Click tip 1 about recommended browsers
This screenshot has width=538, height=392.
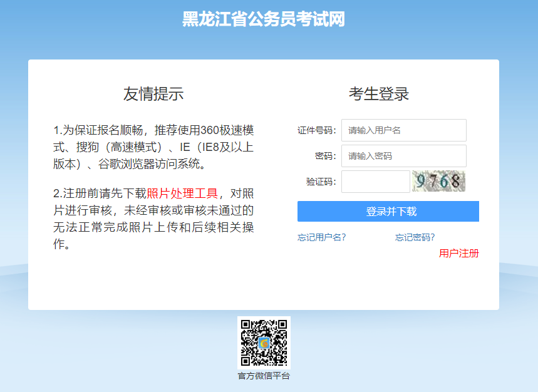153,147
